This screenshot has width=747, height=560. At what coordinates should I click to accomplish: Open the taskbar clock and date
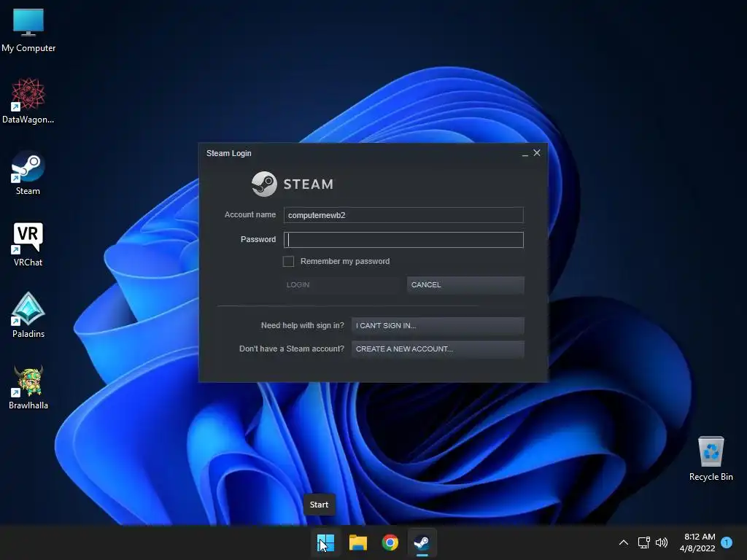[x=697, y=542]
